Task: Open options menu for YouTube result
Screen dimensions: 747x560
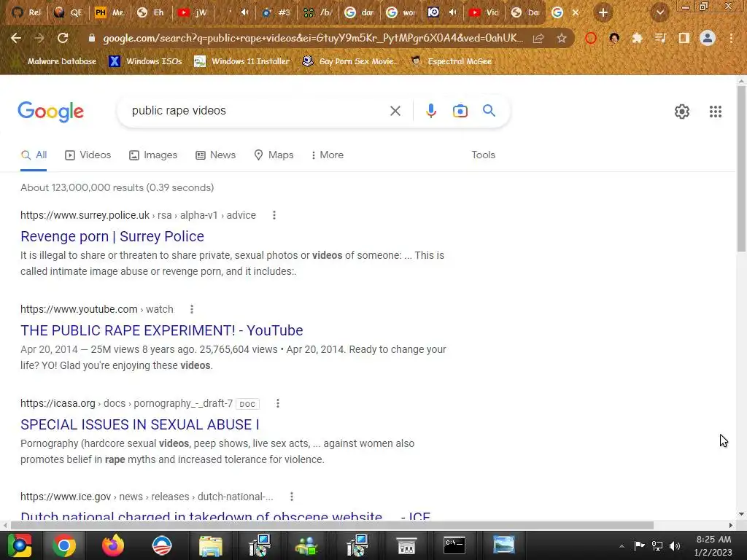Action: [x=192, y=309]
